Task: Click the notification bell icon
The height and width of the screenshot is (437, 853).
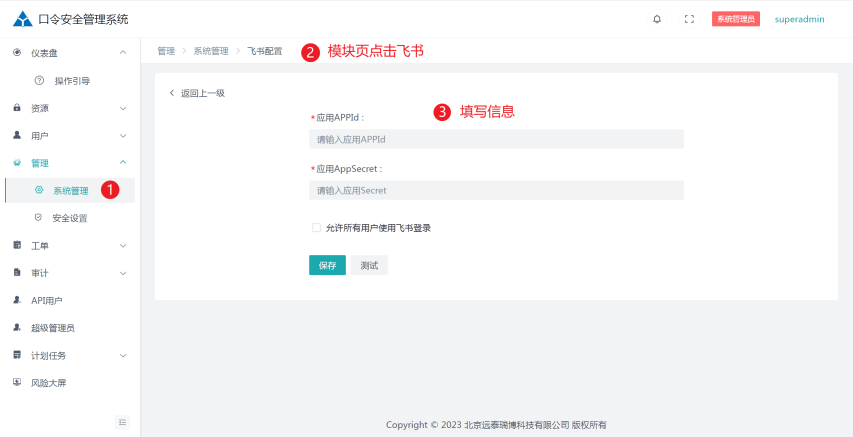Action: (657, 19)
